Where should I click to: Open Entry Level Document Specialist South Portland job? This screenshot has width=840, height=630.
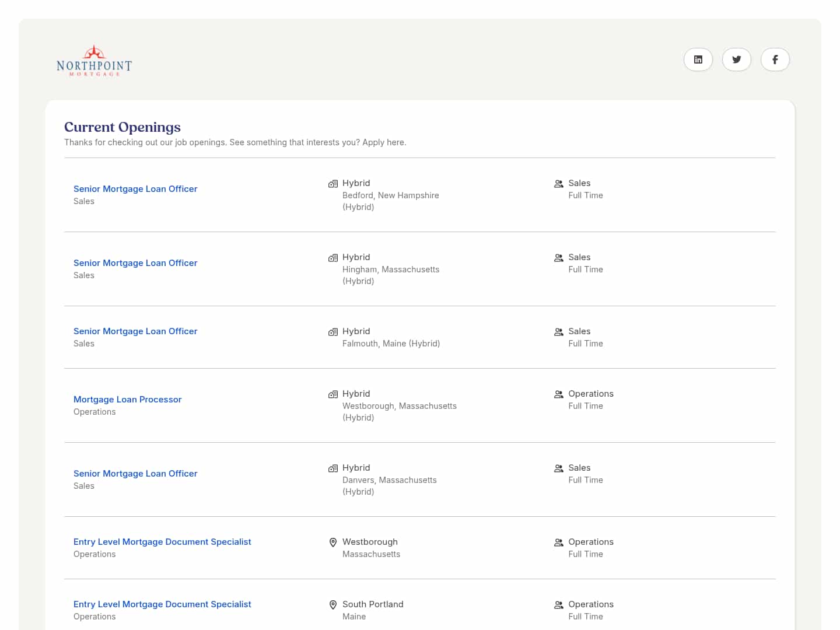click(162, 604)
